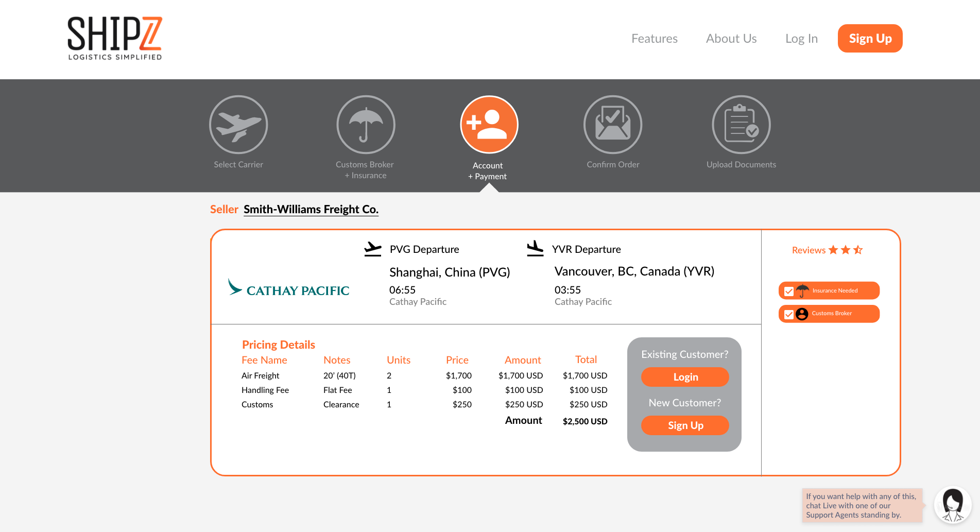Select the Account + Payment step icon
Viewport: 980px width, 532px height.
point(489,125)
